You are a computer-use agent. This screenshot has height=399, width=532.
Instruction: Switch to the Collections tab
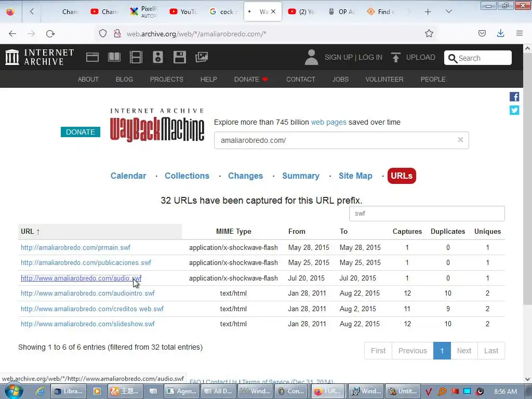187,176
